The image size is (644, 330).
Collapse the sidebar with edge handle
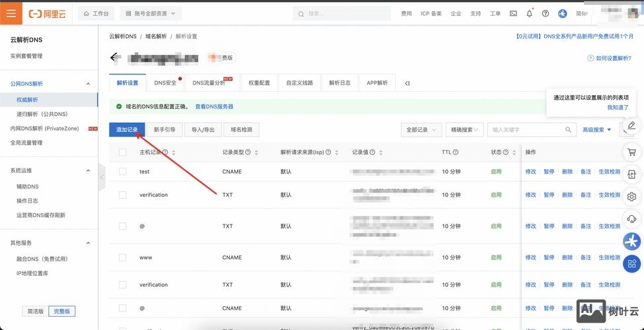tap(102, 178)
